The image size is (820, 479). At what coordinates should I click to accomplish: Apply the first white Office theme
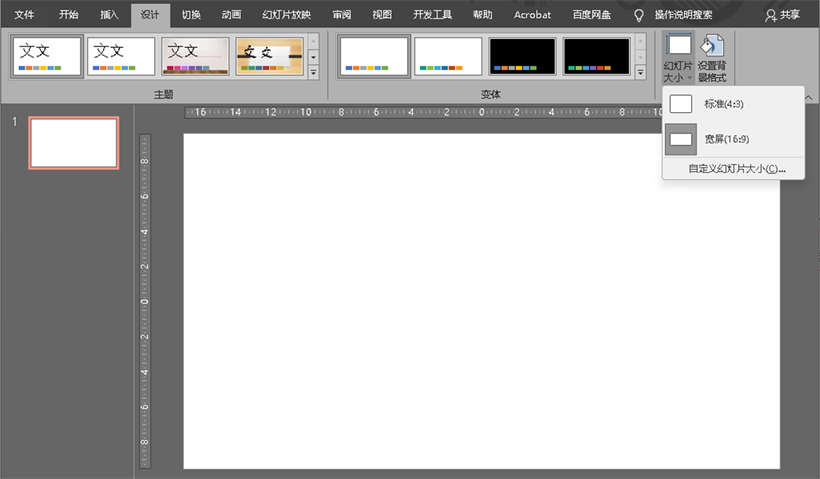click(46, 57)
